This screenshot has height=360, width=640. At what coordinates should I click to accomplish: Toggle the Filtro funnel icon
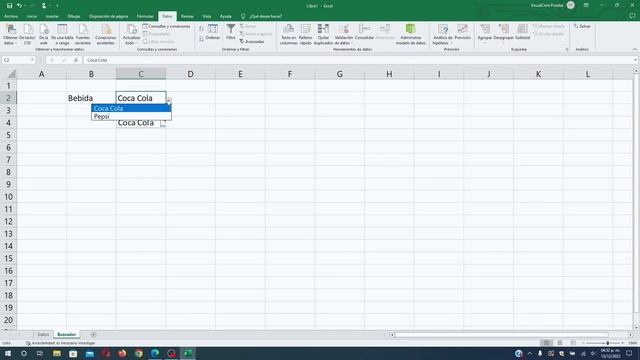[231, 32]
